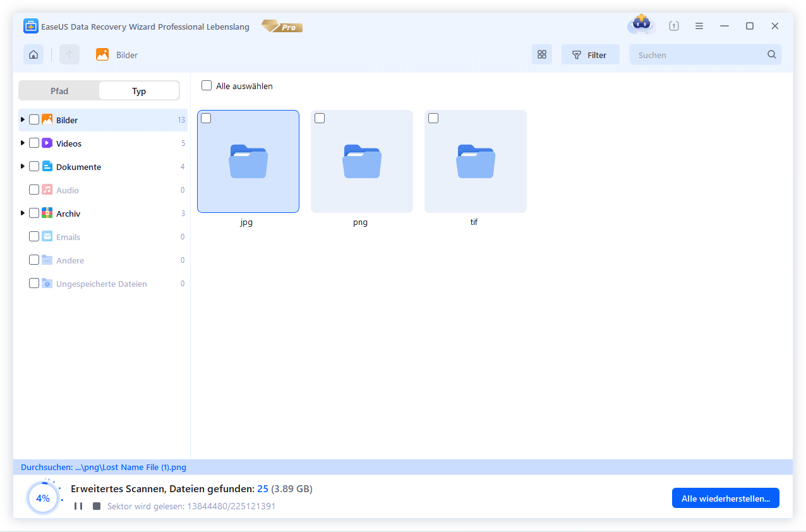
Task: Click the Alle auswählen label text
Action: pyautogui.click(x=244, y=86)
